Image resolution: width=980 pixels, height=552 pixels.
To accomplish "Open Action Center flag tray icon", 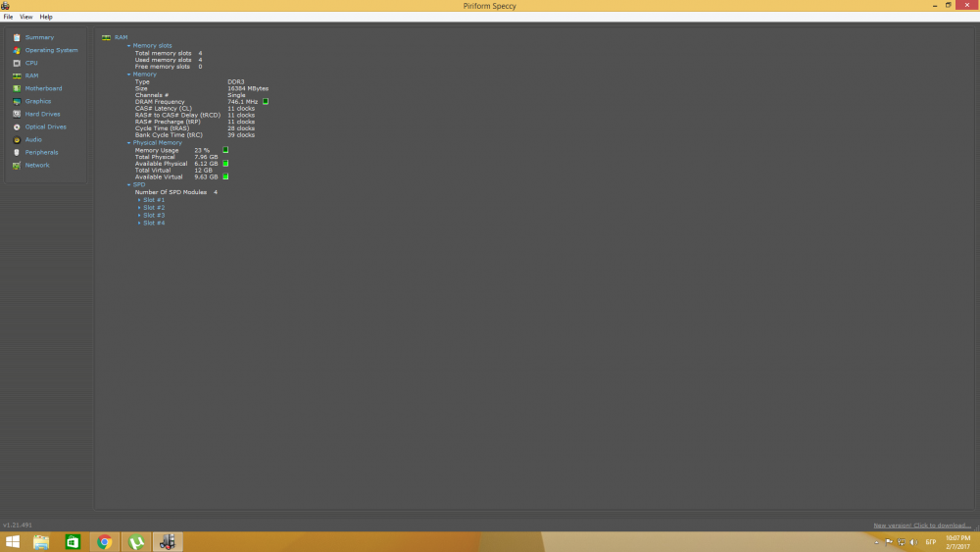I will point(889,542).
